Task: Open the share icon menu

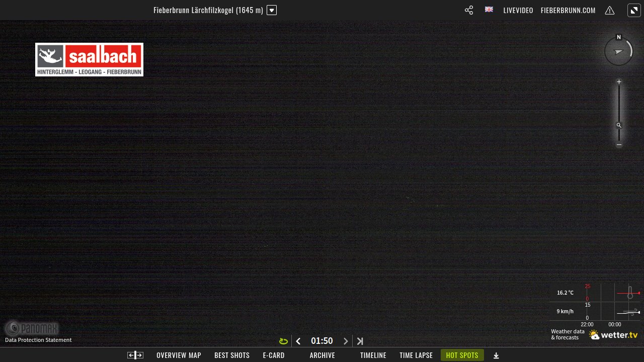Action: 469,10
